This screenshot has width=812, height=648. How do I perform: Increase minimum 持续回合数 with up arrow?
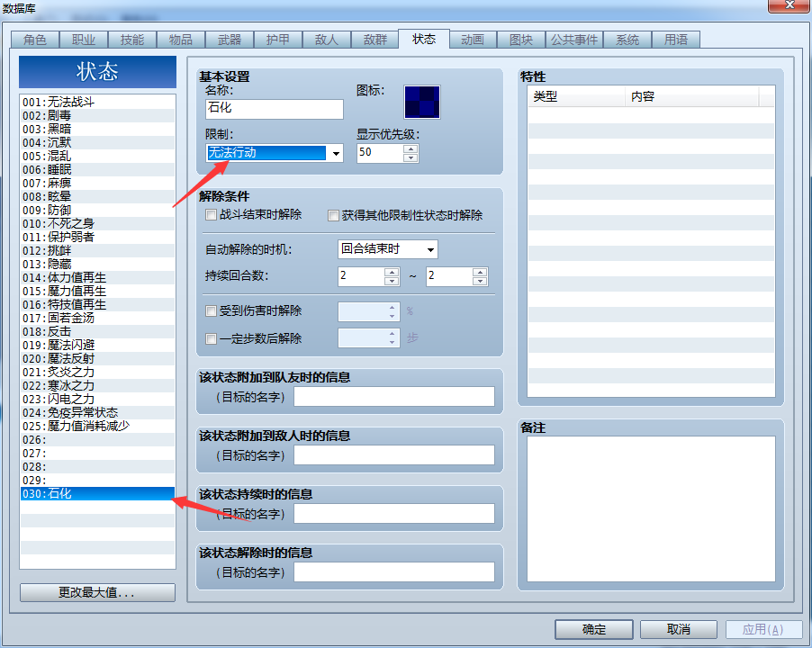coord(392,272)
